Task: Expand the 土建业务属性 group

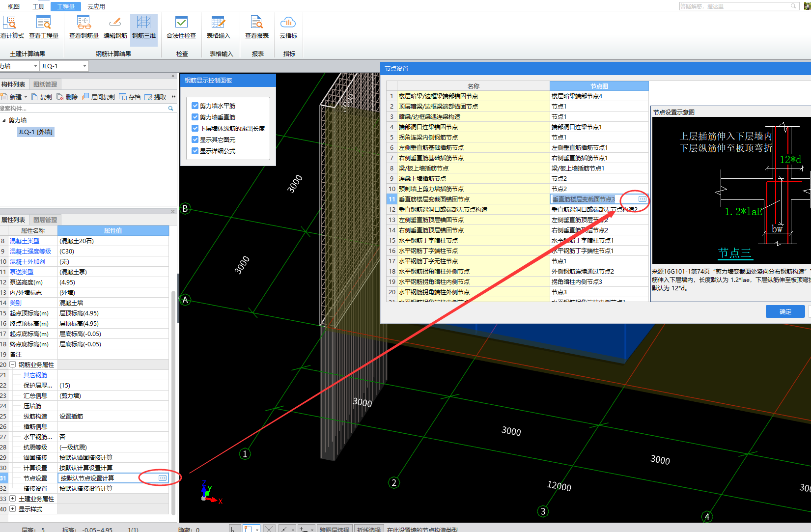Action: coord(13,499)
